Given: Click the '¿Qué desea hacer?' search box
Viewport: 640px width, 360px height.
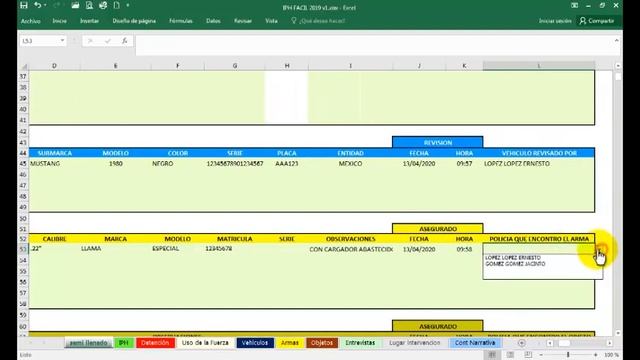Looking at the screenshot, I should (318, 21).
